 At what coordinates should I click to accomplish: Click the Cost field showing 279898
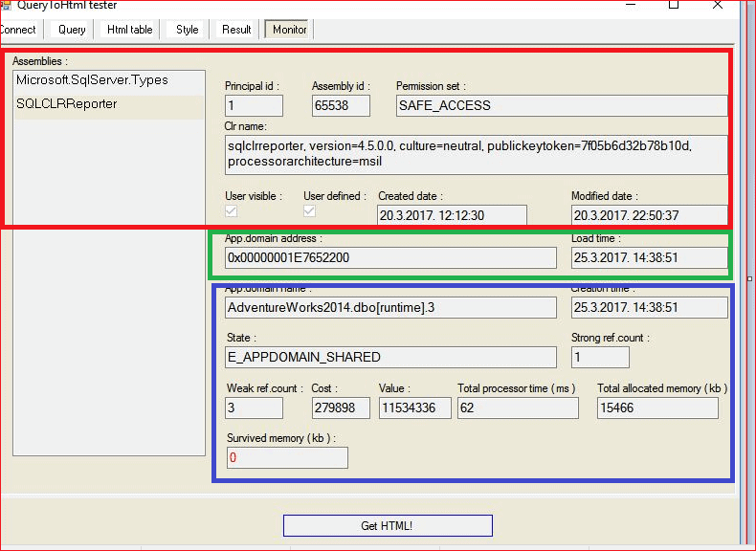pos(341,408)
